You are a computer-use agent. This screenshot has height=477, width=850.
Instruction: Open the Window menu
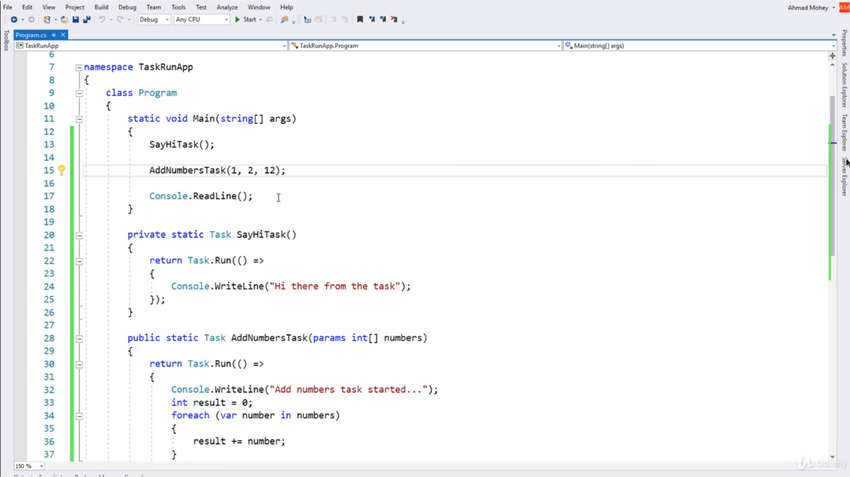tap(259, 8)
